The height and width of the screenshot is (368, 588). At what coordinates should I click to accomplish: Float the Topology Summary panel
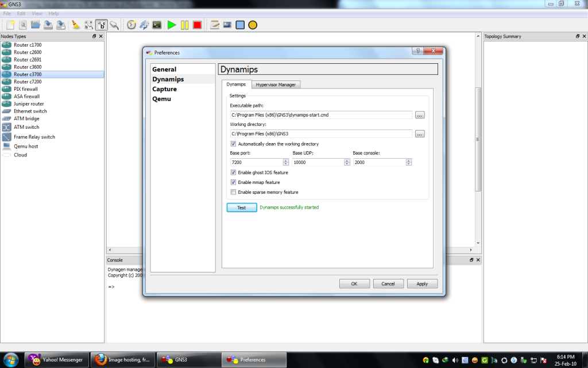click(x=578, y=36)
